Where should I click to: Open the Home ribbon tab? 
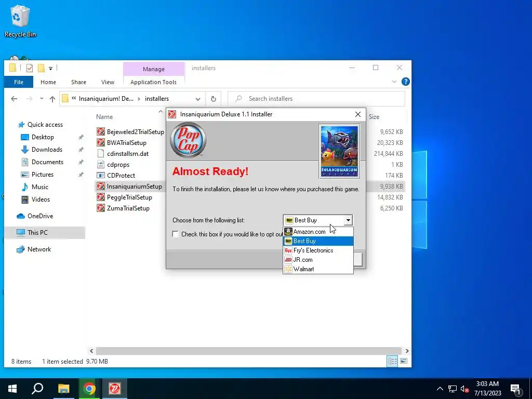(48, 82)
